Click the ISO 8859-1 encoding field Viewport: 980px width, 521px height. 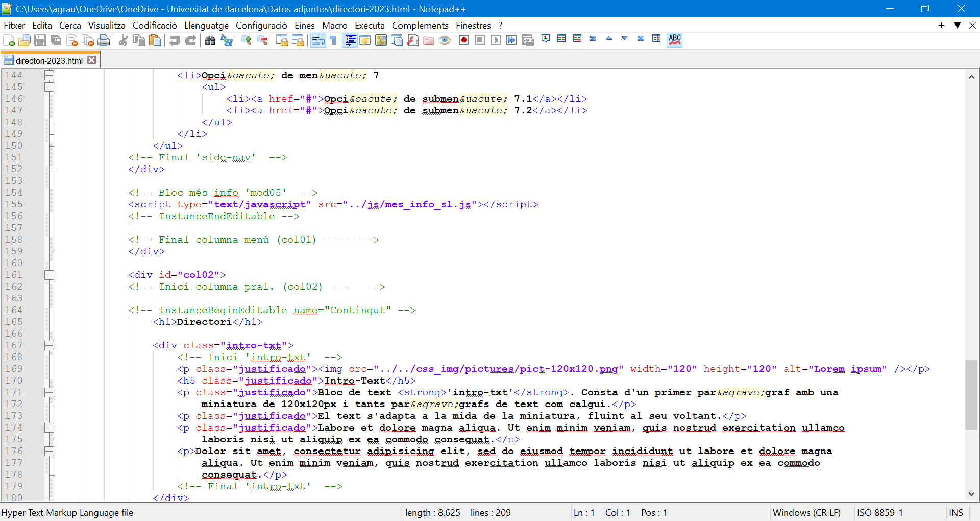click(879, 512)
